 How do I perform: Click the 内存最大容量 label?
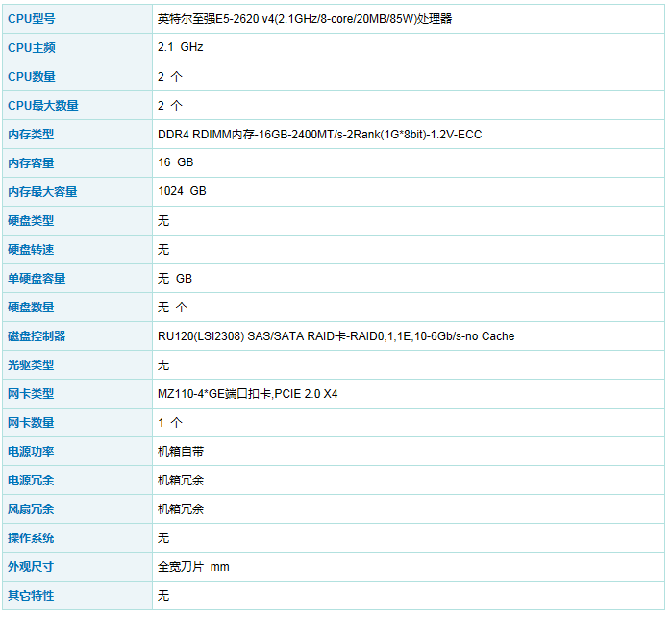tap(42, 191)
